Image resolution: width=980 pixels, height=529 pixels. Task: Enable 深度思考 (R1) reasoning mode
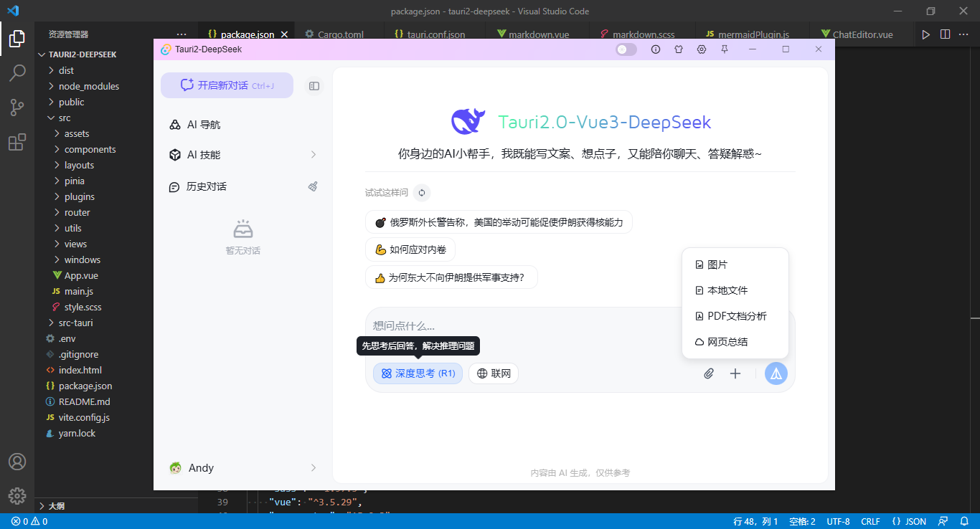tap(418, 373)
